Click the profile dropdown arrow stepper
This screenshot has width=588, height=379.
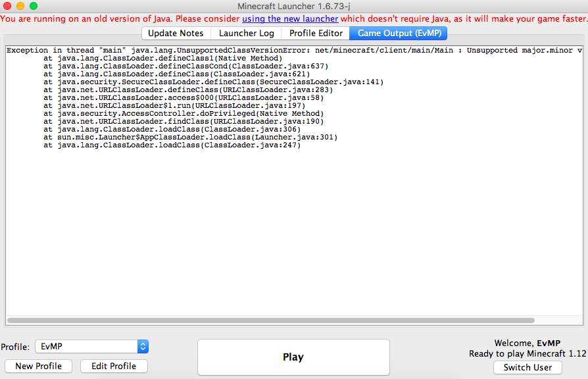coord(143,346)
